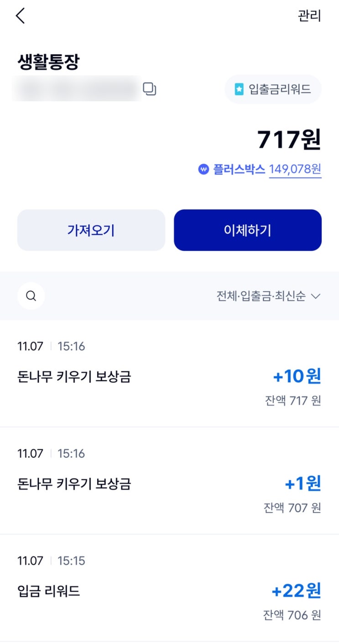The height and width of the screenshot is (644, 339).
Task: Tap the filter dropdown chevron arrow
Action: (x=316, y=296)
